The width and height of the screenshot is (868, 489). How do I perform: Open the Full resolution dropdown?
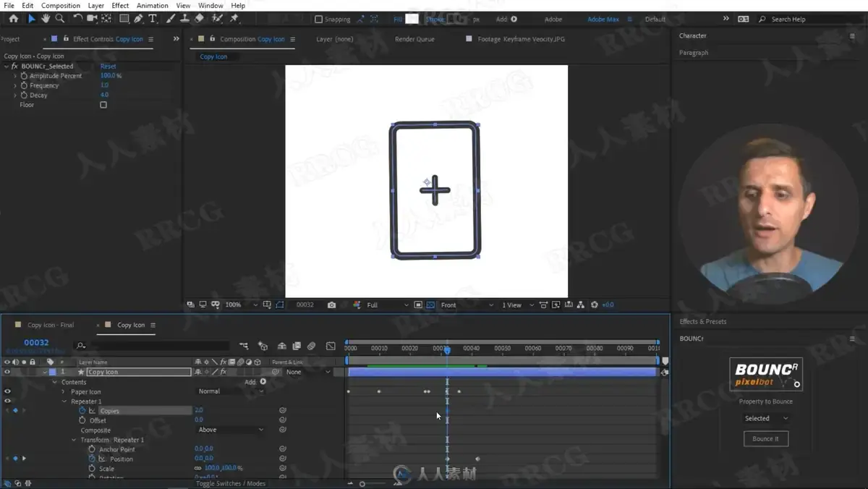coord(387,305)
